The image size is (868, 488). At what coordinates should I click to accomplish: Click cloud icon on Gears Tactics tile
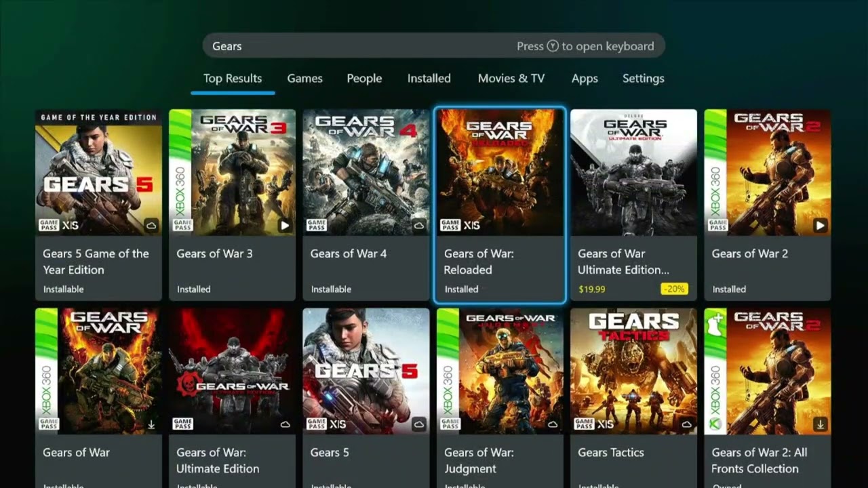tap(686, 424)
